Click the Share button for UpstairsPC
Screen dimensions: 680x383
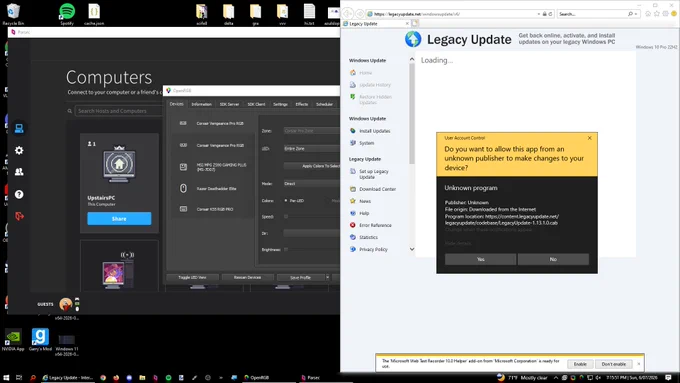pyautogui.click(x=119, y=219)
